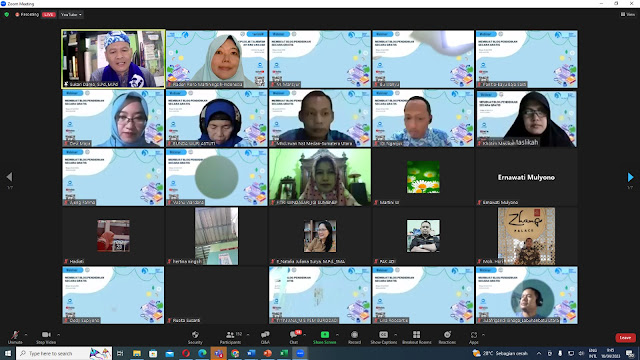Open Microsoft Teams from taskbar
640x360 pixels.
coord(218,353)
